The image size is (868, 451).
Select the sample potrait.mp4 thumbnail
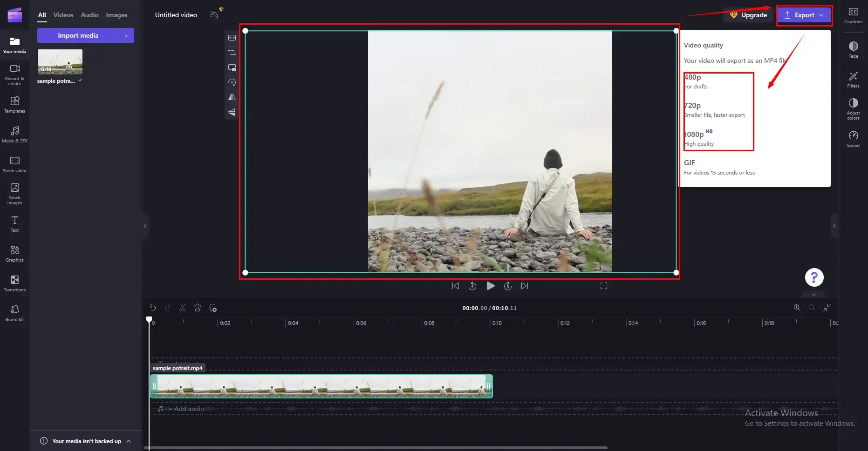[60, 62]
